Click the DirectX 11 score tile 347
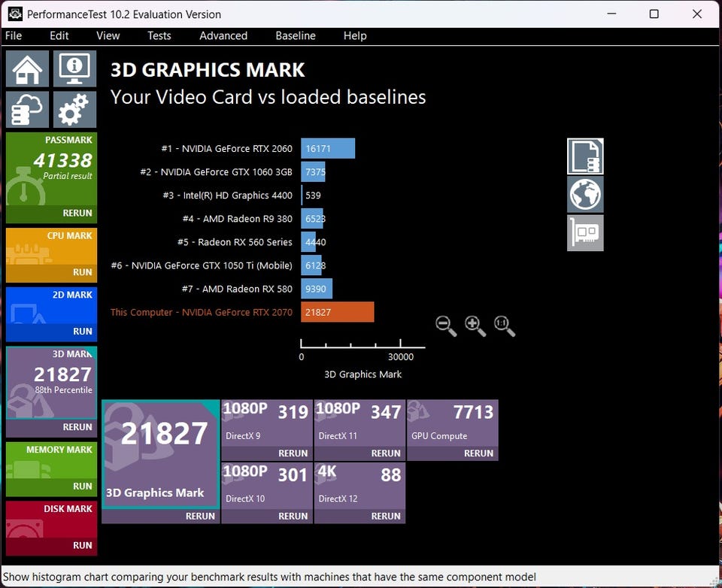This screenshot has width=722, height=588. pos(360,423)
